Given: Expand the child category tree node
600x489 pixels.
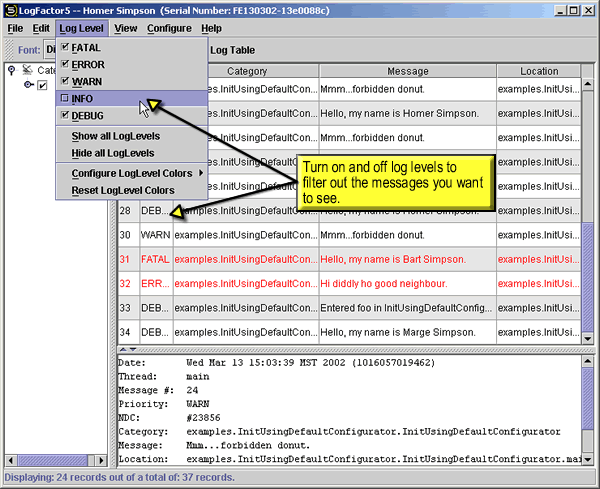Looking at the screenshot, I should coord(28,86).
